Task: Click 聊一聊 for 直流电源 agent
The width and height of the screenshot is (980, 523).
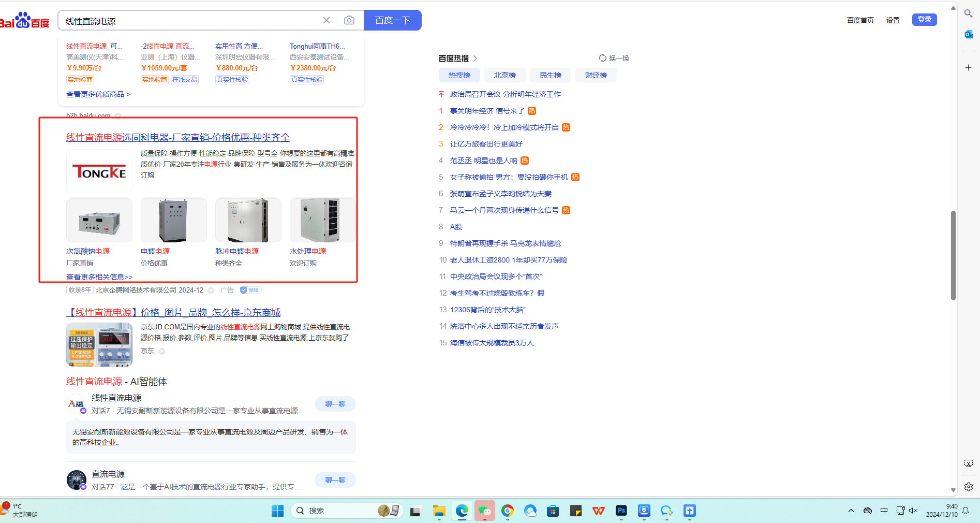Action: 335,480
